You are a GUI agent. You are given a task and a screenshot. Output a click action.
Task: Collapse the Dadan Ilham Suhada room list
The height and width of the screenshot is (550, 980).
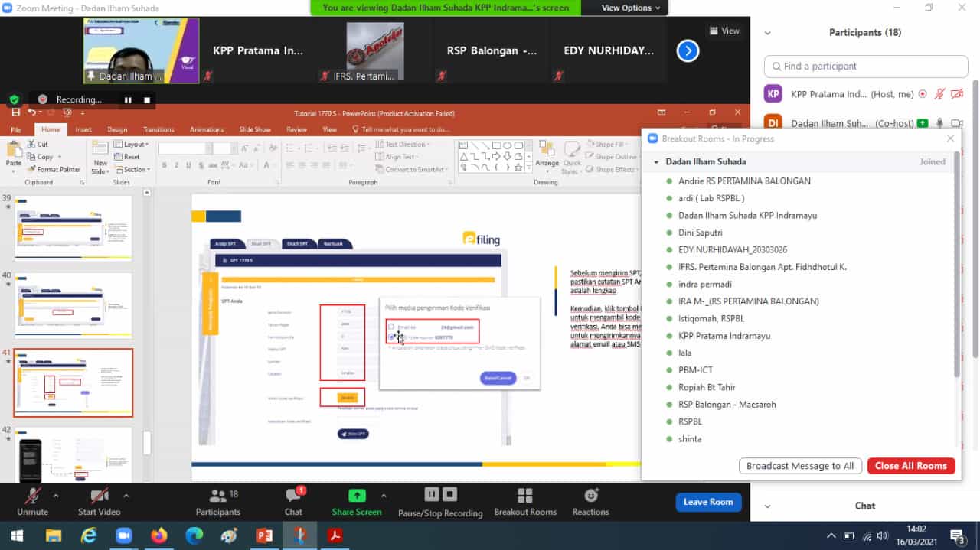click(x=656, y=162)
